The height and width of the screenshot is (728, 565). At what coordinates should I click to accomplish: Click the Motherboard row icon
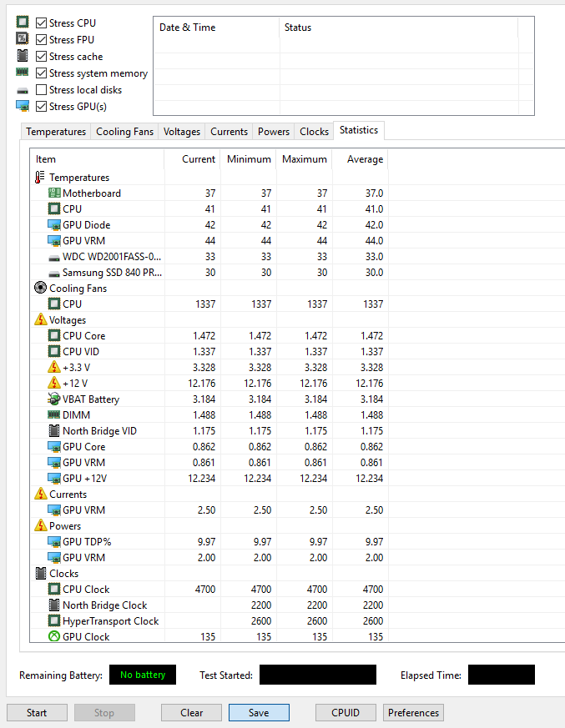tap(54, 193)
